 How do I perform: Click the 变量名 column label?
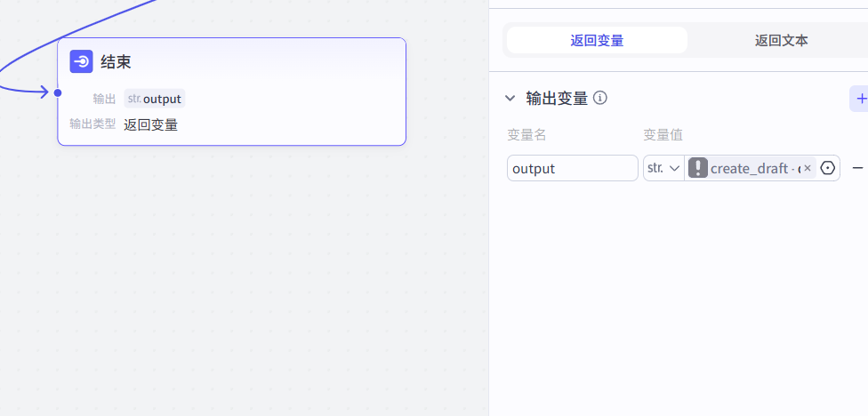click(x=526, y=135)
